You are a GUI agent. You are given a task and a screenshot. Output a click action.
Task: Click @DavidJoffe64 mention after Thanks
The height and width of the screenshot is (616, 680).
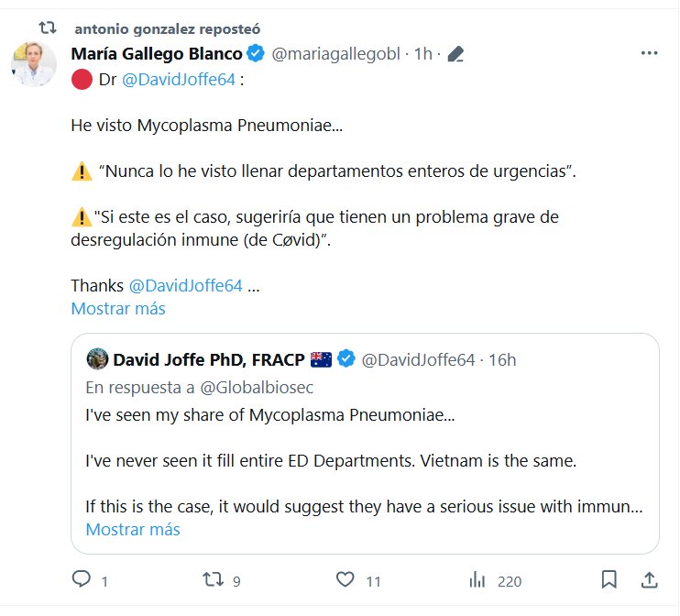pos(185,285)
